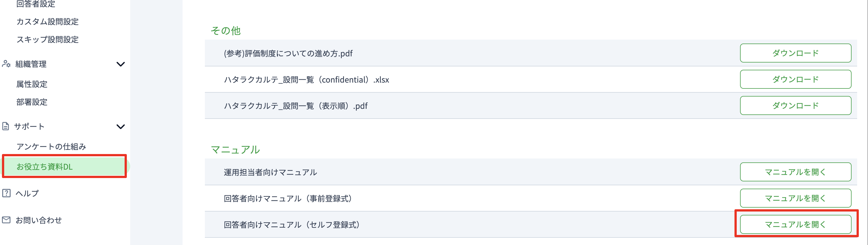This screenshot has width=868, height=245.
Task: Open 回答者向けマニュアル(セルフ登録式)
Action: 795,224
